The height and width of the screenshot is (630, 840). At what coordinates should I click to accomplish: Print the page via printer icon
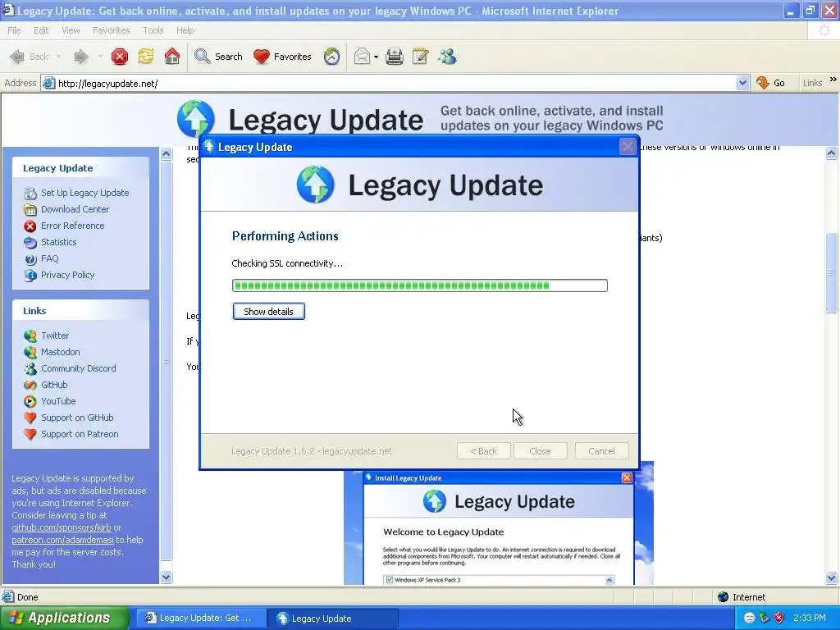[x=395, y=57]
